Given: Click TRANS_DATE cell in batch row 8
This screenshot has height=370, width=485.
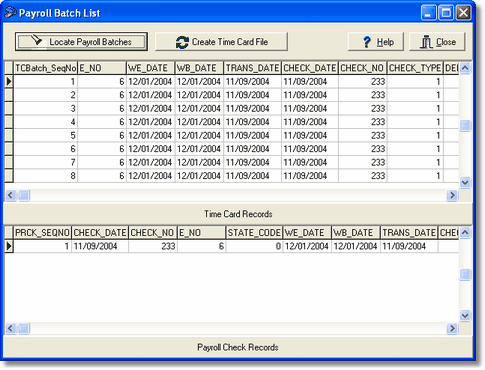Looking at the screenshot, I should pos(252,176).
